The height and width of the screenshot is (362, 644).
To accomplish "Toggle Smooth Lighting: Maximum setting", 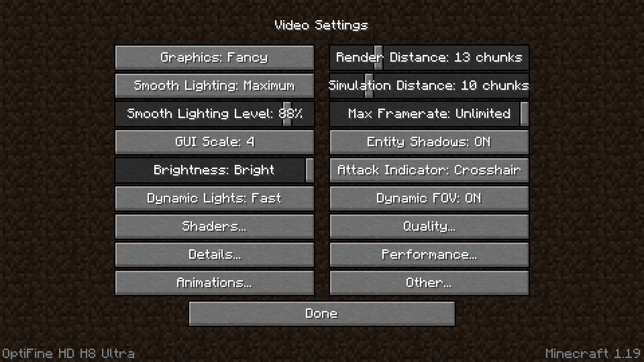I will tap(215, 85).
